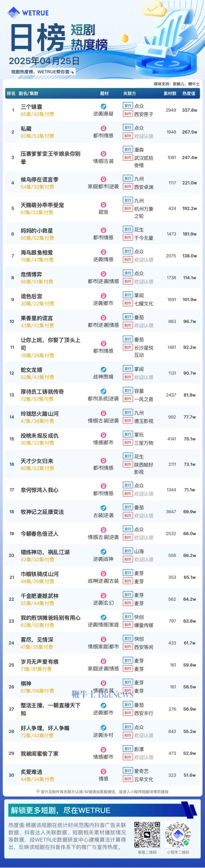
Task: Click the female icon for 炙爱难逃
Action: pyautogui.click(x=103, y=772)
